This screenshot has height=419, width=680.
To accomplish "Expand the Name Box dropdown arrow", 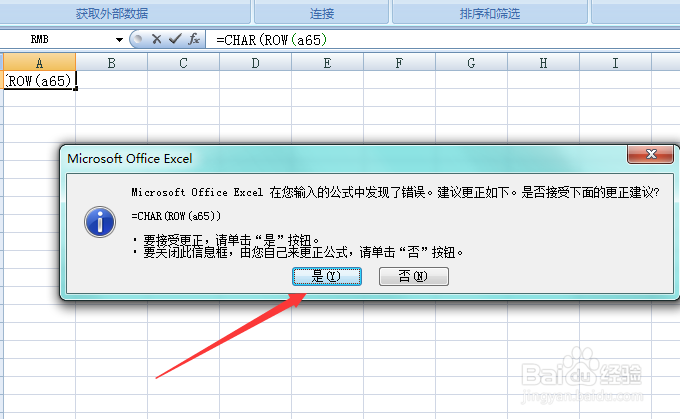I will coord(119,40).
